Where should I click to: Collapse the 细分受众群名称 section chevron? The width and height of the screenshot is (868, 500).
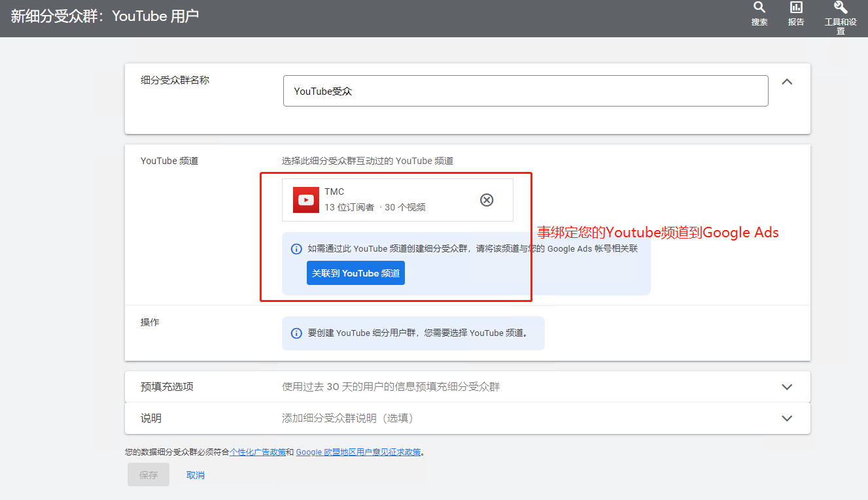point(787,82)
